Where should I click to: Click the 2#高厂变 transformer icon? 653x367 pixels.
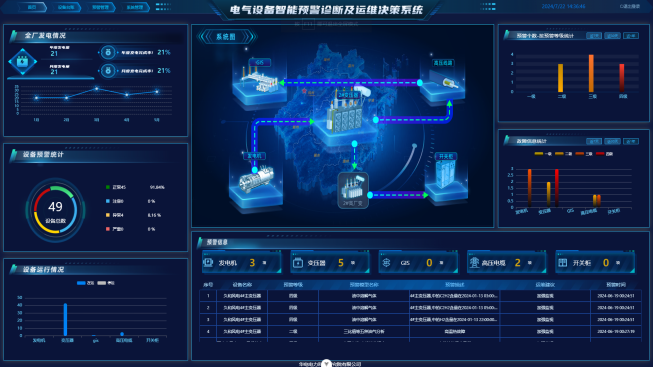click(x=353, y=190)
